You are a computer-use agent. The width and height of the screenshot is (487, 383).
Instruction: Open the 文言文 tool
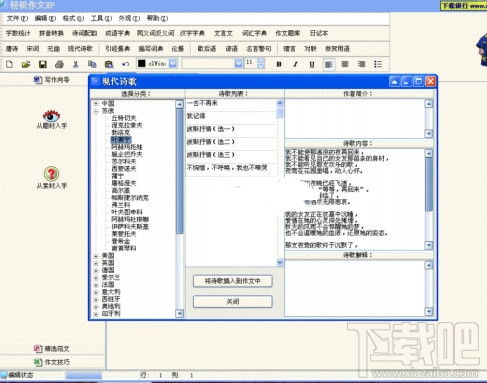point(223,33)
